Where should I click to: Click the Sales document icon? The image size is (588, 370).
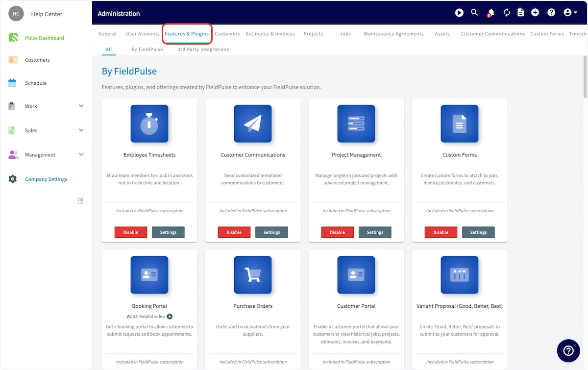coord(12,130)
